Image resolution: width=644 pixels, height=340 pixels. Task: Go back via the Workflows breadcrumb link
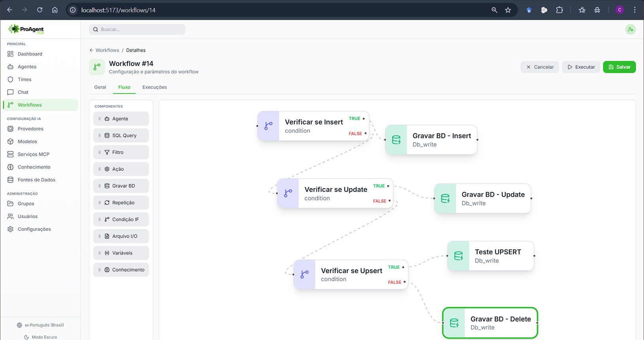107,50
